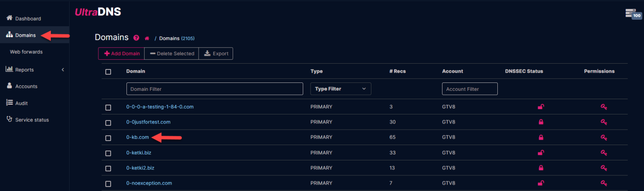Select the checkbox for the 0-ketki2.biz row
The width and height of the screenshot is (644, 191).
point(108,168)
